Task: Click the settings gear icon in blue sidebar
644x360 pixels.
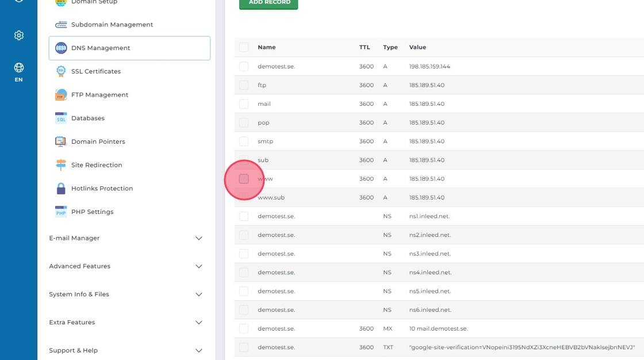Action: point(19,36)
